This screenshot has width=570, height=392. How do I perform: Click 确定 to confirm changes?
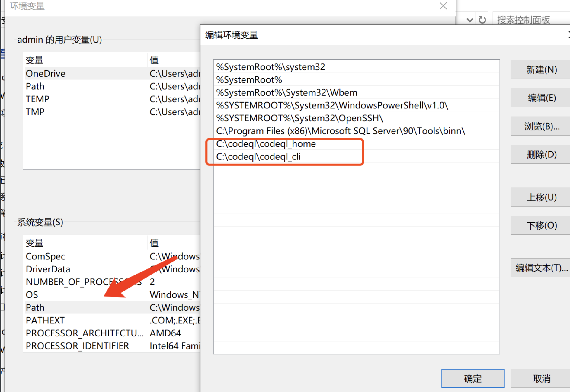[x=472, y=378]
